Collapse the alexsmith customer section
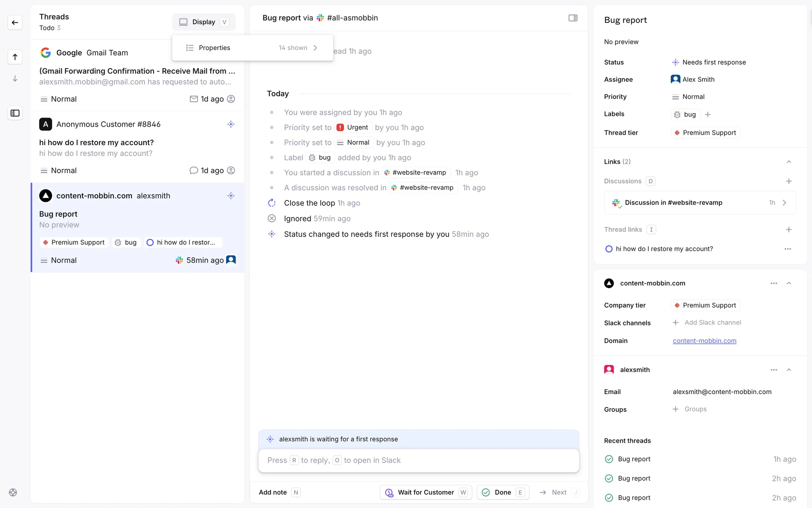This screenshot has width=812, height=508. point(789,370)
